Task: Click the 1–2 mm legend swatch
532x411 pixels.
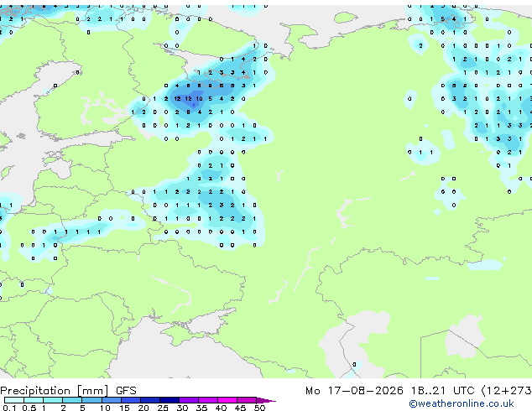Action: click(x=53, y=400)
